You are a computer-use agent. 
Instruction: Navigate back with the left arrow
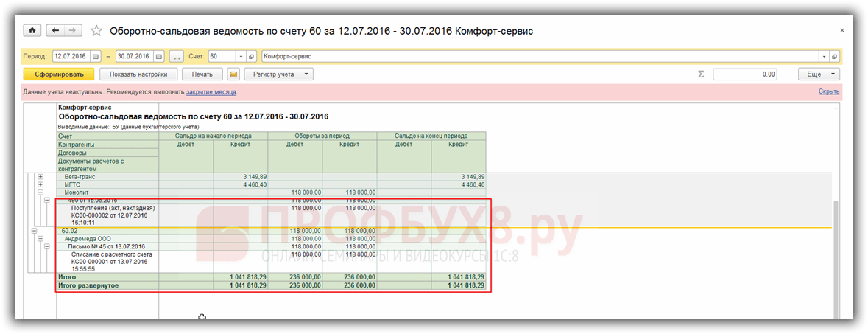point(54,30)
